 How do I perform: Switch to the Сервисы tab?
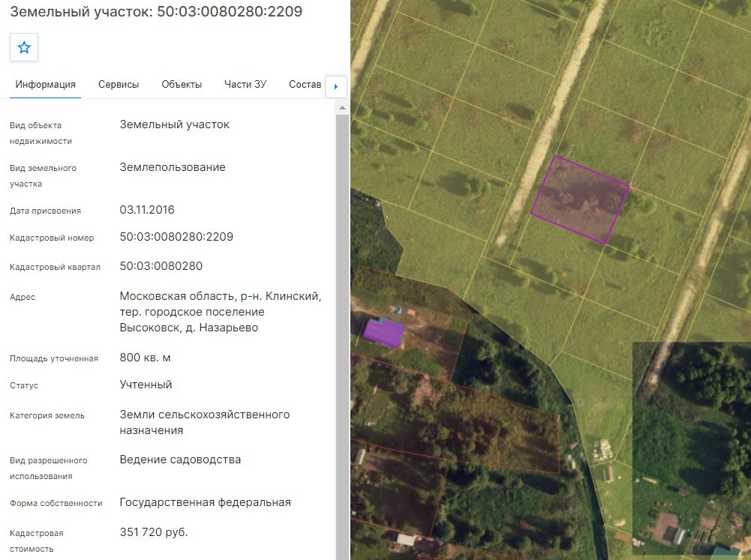[x=119, y=85]
